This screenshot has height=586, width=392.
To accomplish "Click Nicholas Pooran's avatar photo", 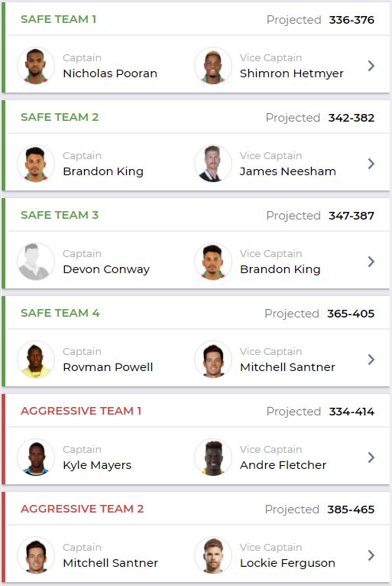I will [x=36, y=66].
